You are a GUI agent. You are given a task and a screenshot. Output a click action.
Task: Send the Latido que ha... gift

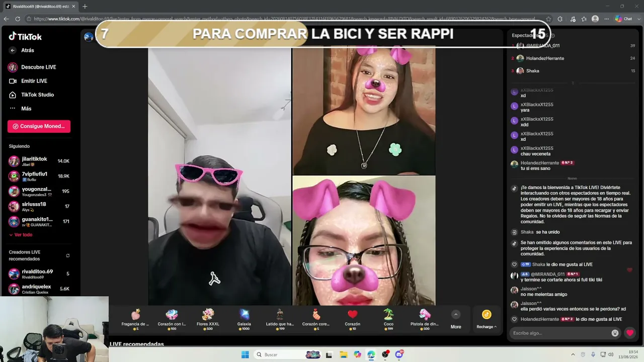pyautogui.click(x=280, y=319)
